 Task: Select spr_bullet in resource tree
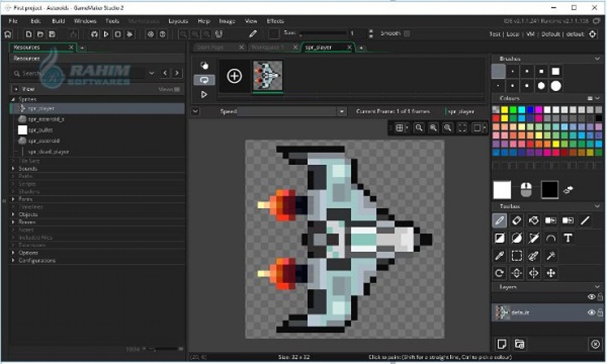pyautogui.click(x=40, y=130)
